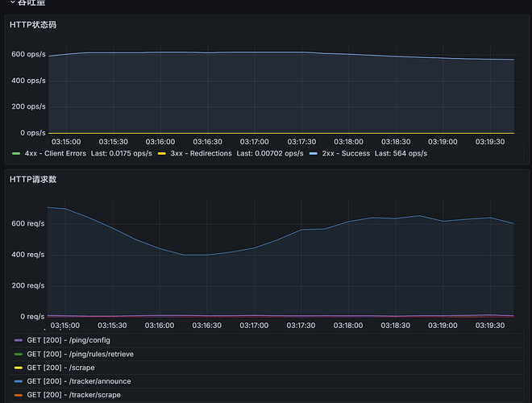Toggle the 2xx - Success series
532x403 pixels.
point(346,153)
